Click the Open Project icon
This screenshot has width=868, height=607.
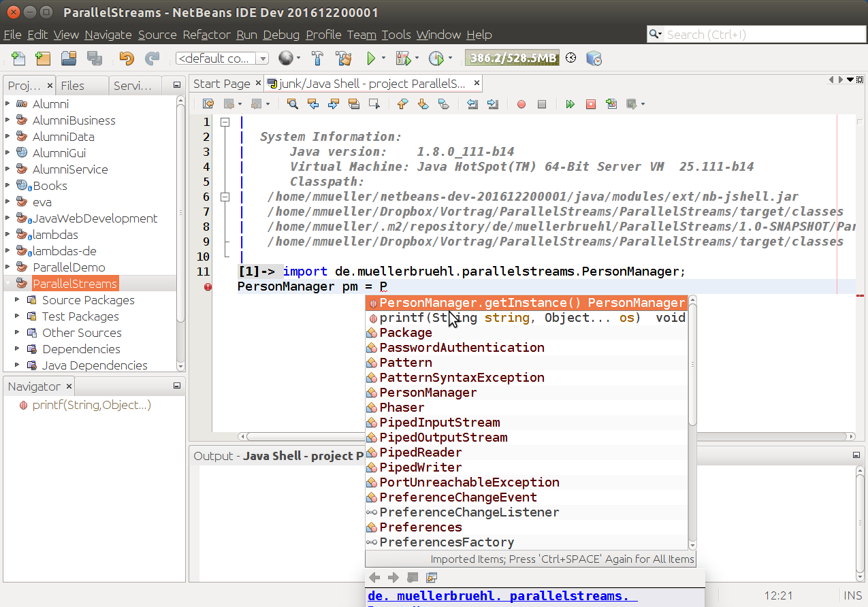68,59
